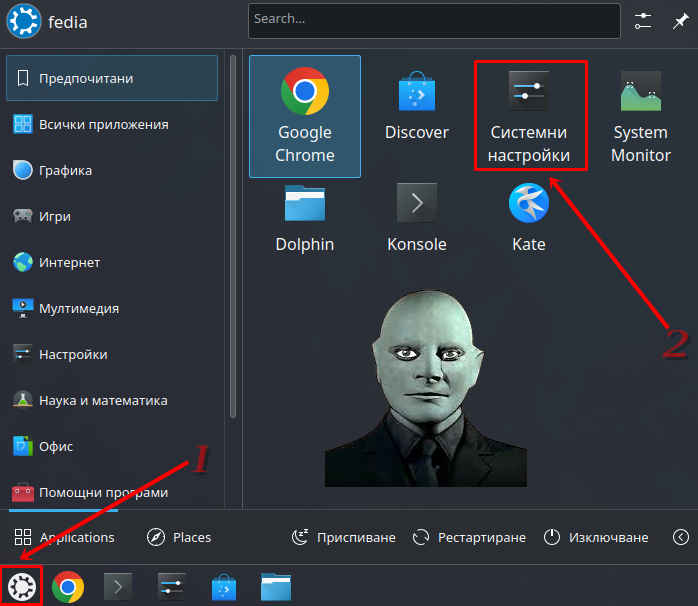The width and height of the screenshot is (698, 606).
Task: Open Konsole from the taskbar
Action: pos(118,587)
